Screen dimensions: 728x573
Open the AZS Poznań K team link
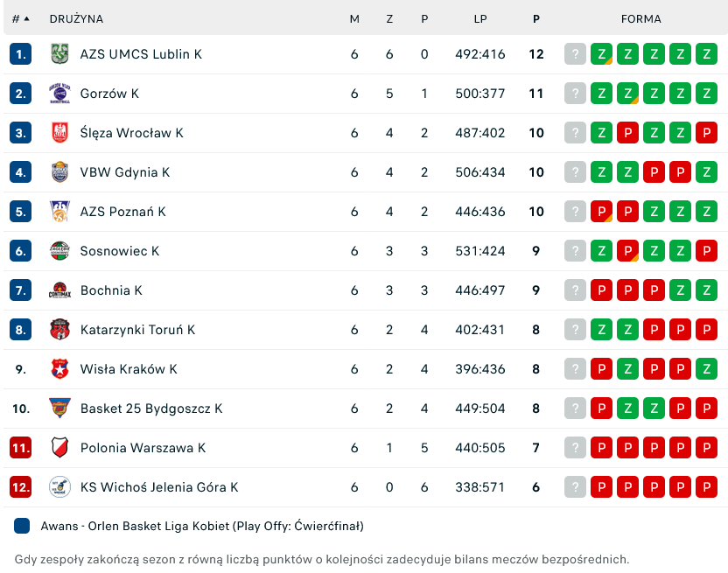122,212
